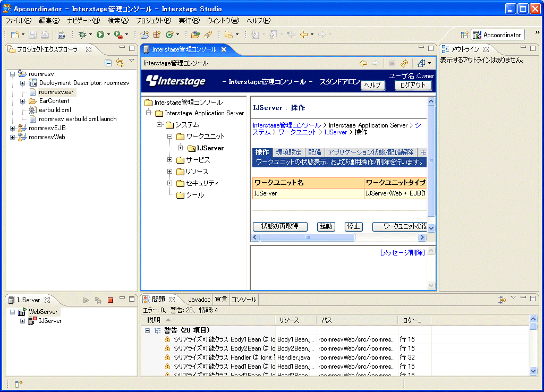This screenshot has width=544, height=392.
Task: Click the ヘルプ button in Interstage header
Action: (373, 85)
